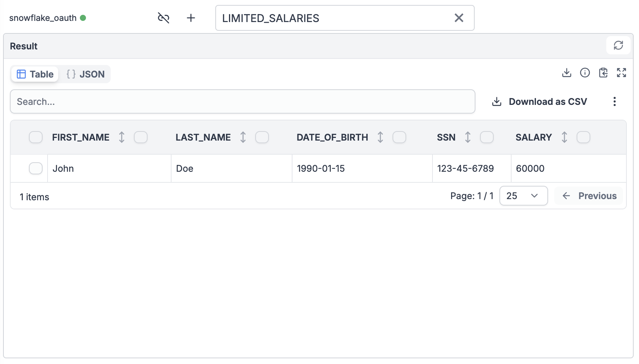Check the select-all checkbox in the header
This screenshot has width=639, height=364.
(35, 137)
